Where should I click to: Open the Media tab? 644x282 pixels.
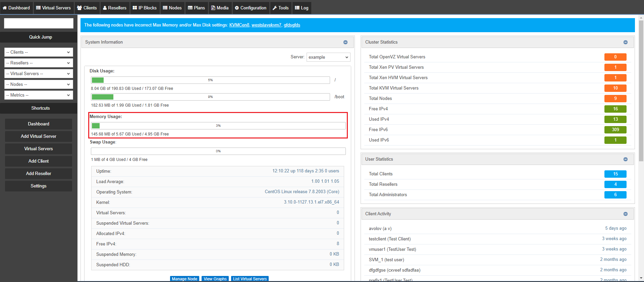coord(220,8)
